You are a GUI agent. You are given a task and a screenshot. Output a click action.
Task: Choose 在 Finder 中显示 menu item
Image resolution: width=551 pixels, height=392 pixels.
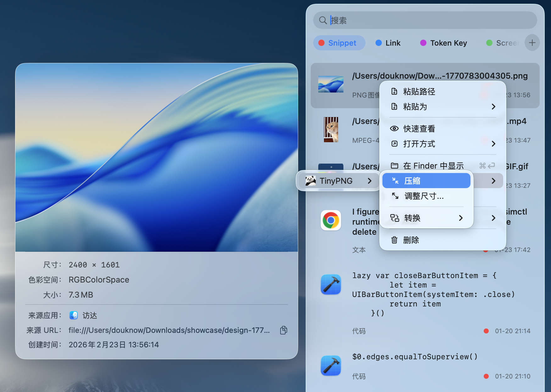[x=433, y=165]
